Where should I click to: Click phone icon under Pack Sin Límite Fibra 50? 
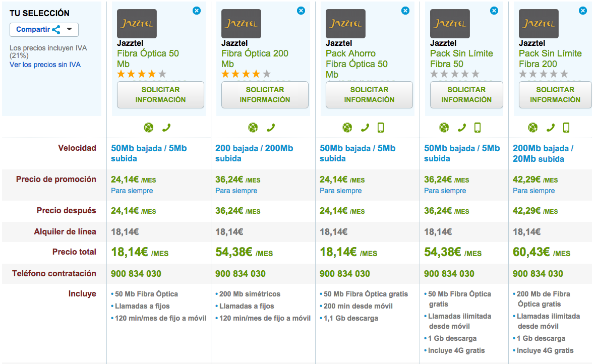point(461,128)
